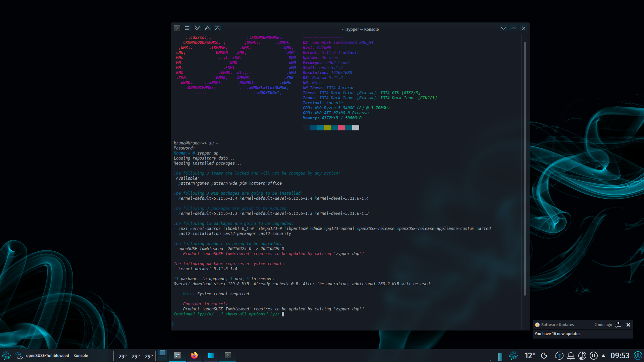Configure the Software Updates notification settings

click(x=618, y=325)
